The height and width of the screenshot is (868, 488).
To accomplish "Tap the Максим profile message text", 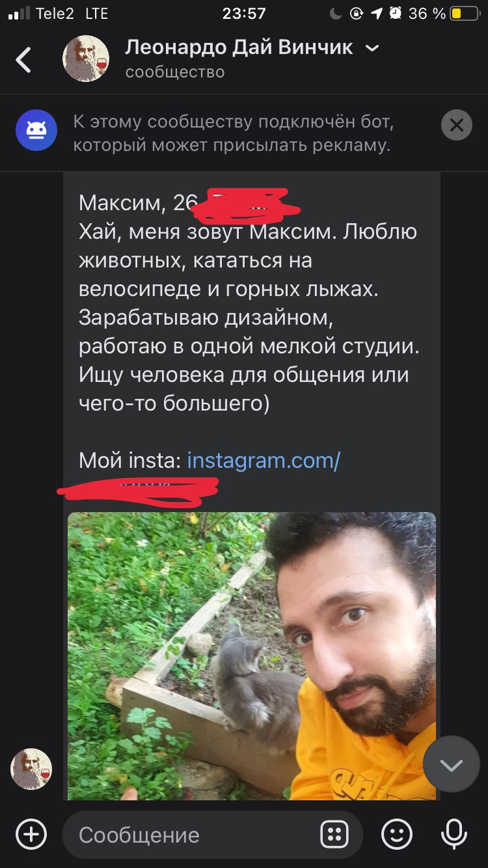I will pos(248,303).
